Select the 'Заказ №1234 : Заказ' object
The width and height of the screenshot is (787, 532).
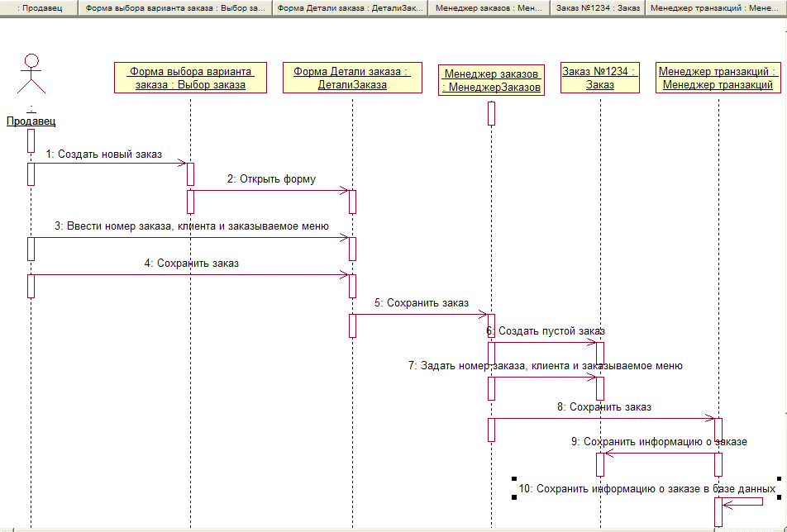coord(600,78)
